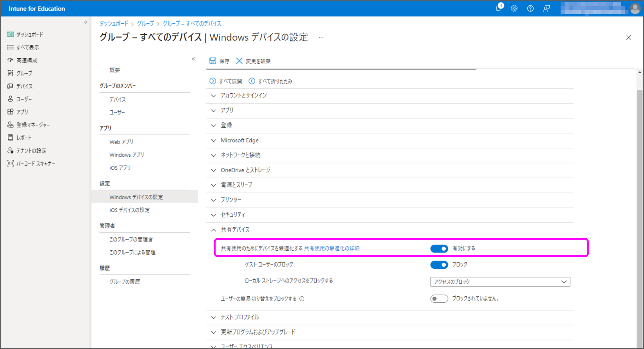Click the ユーザー icon in main sidebar
This screenshot has height=349, width=644.
pos(10,99)
